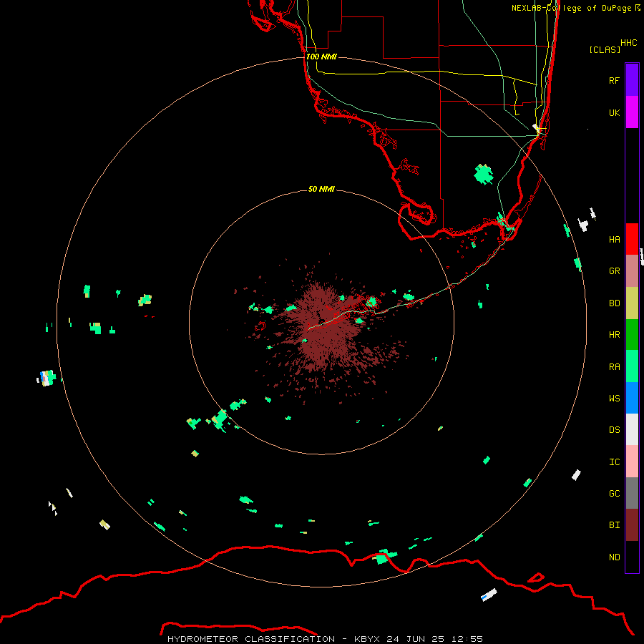
Task: Click the RA legend label
Action: [615, 366]
